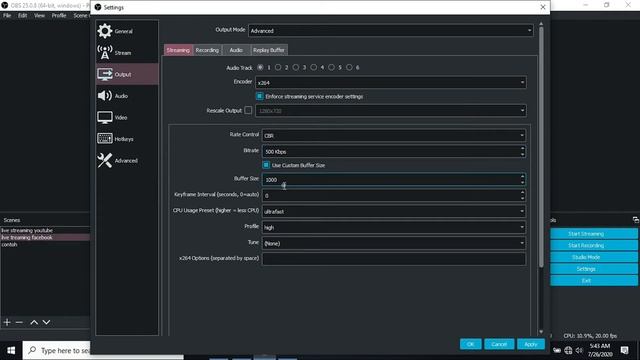Click the Settings button in OBS controls
The height and width of the screenshot is (360, 640).
point(594,269)
